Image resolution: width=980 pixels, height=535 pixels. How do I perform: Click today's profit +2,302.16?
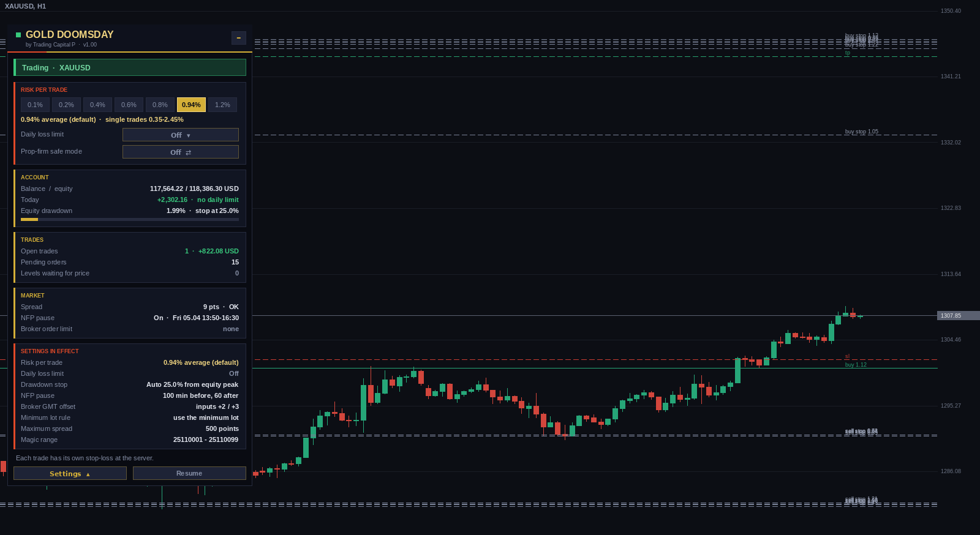[x=172, y=200]
